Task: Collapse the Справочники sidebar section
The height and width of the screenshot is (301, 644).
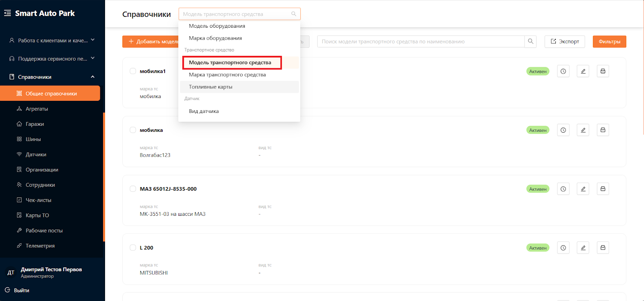Action: click(x=93, y=77)
